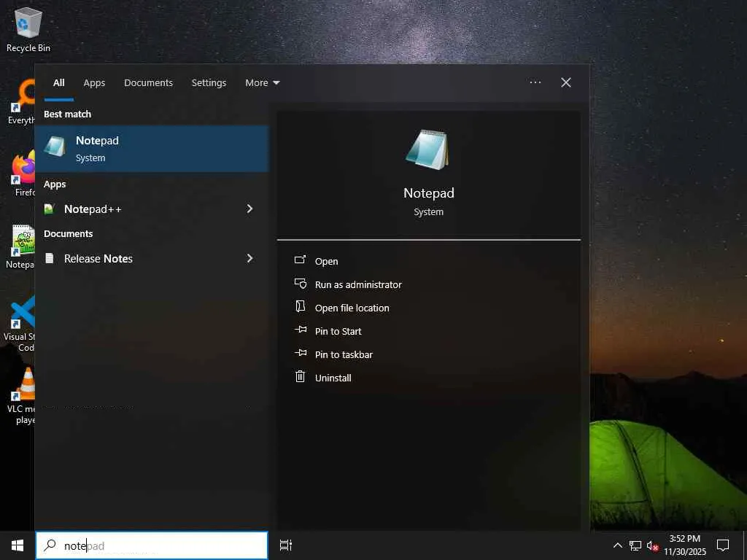The height and width of the screenshot is (560, 747).
Task: Select the All search tab
Action: [58, 83]
